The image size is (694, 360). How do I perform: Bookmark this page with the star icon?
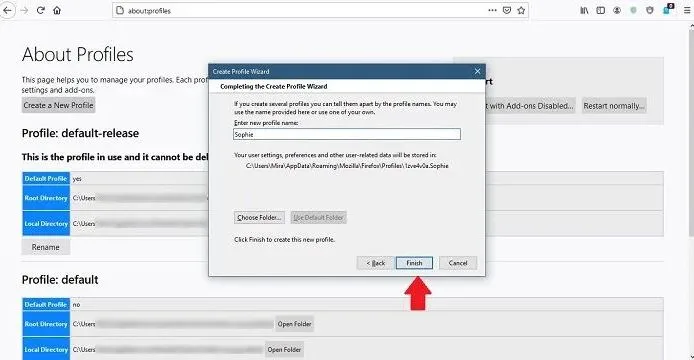coord(521,10)
